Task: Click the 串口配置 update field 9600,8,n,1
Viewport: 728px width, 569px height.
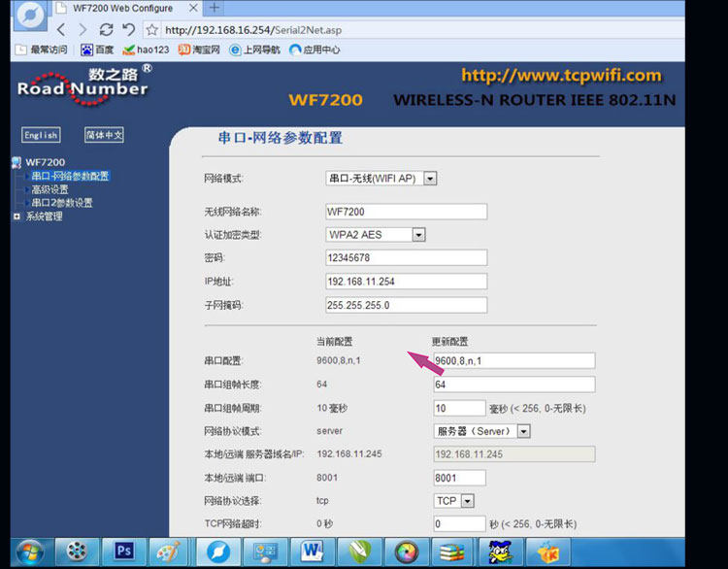Action: click(x=513, y=360)
